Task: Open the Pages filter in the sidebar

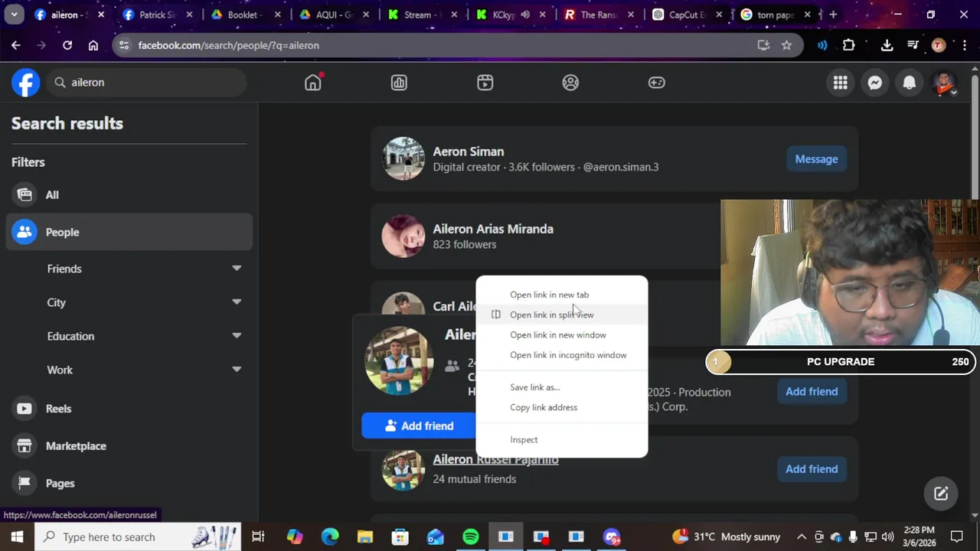Action: (x=129, y=483)
